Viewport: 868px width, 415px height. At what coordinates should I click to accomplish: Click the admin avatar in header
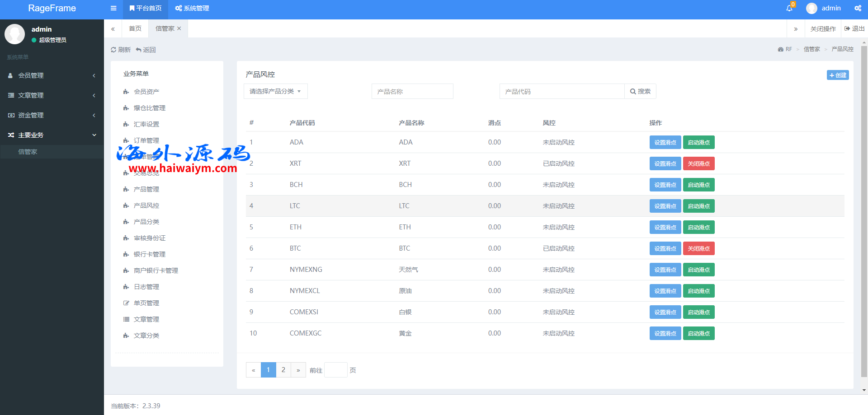[x=811, y=8]
